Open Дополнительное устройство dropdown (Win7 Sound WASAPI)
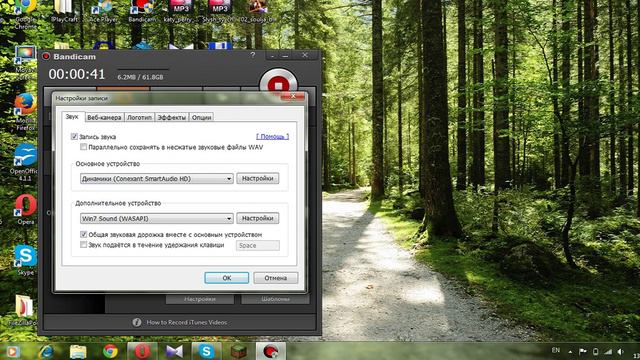The width and height of the screenshot is (640, 360). 157,218
